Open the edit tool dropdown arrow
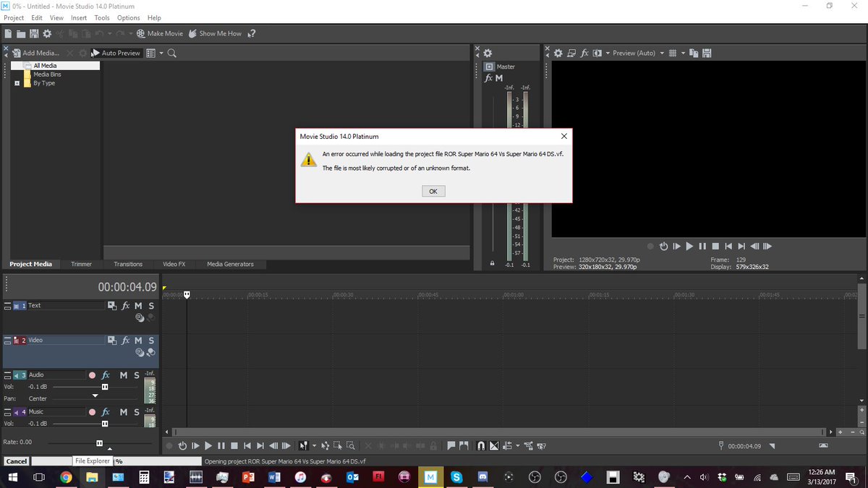The width and height of the screenshot is (868, 488). pos(314,446)
